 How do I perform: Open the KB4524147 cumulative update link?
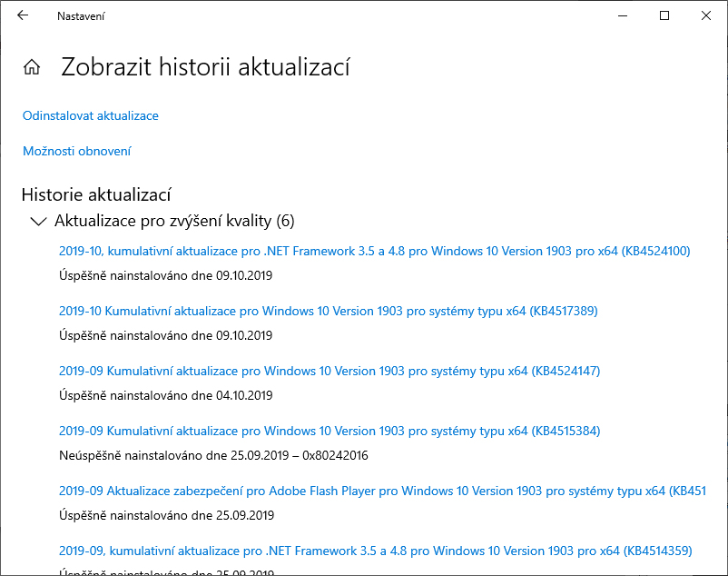[330, 371]
